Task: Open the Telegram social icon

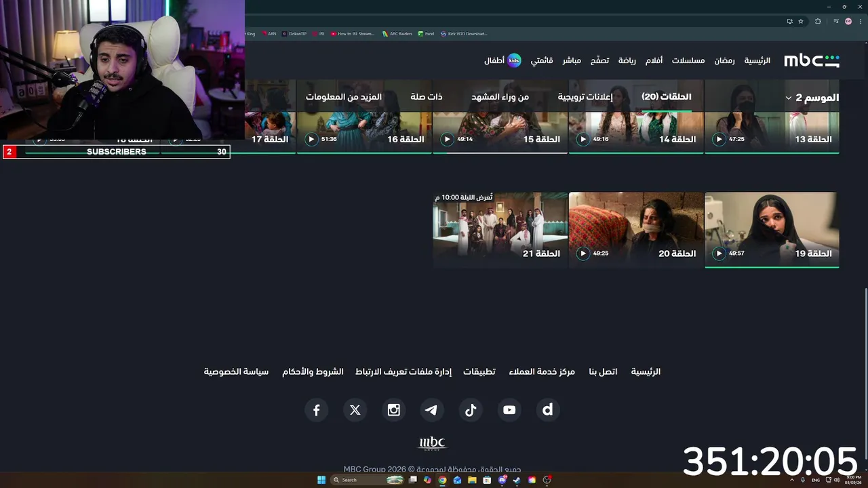Action: click(x=432, y=409)
